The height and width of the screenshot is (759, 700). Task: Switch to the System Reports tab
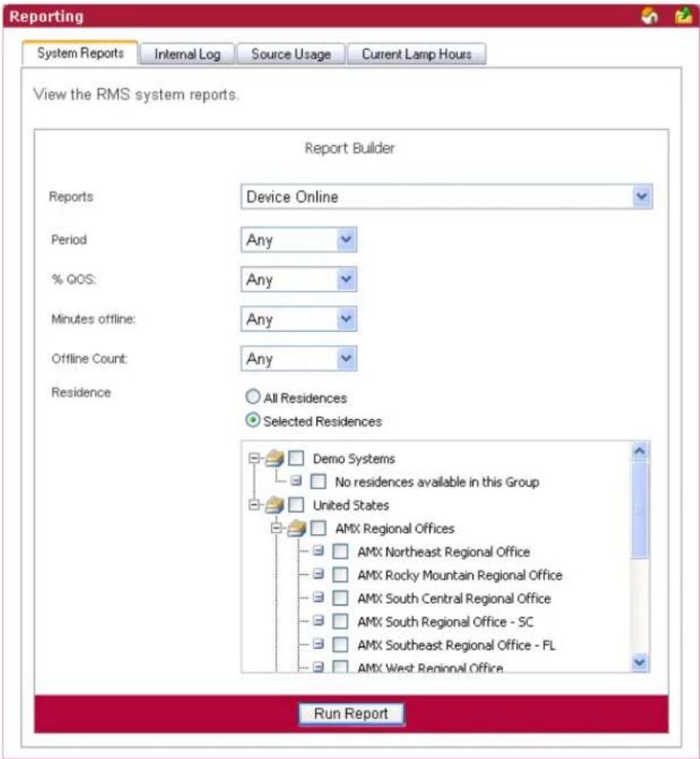tap(81, 53)
